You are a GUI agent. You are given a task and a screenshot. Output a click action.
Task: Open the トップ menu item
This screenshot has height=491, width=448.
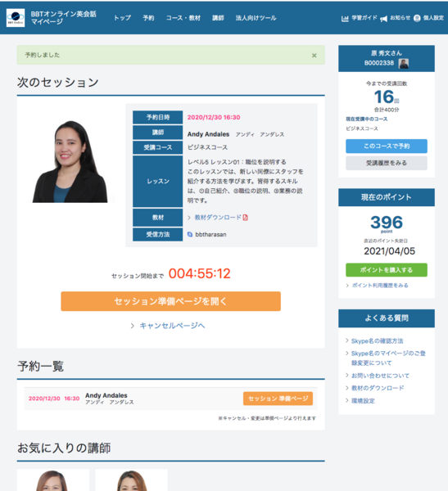[x=122, y=18]
